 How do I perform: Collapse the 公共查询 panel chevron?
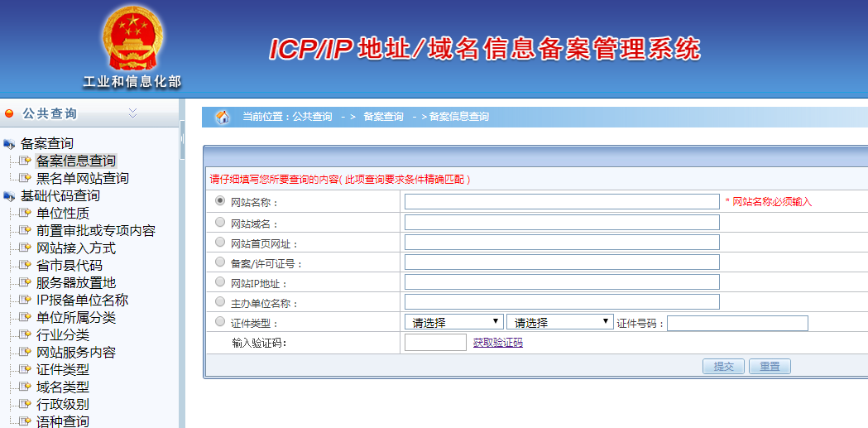click(132, 113)
